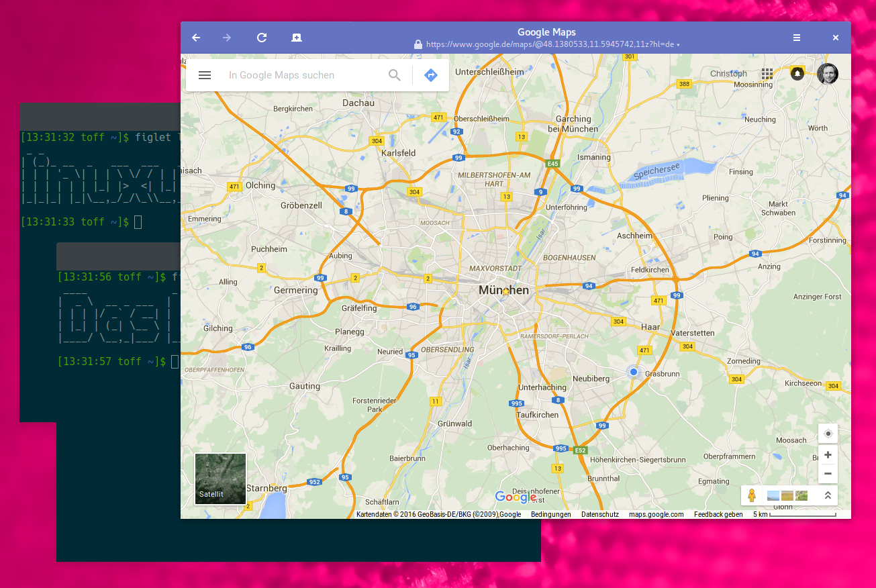
Task: Click the Ismaning label
Action: 594,157
